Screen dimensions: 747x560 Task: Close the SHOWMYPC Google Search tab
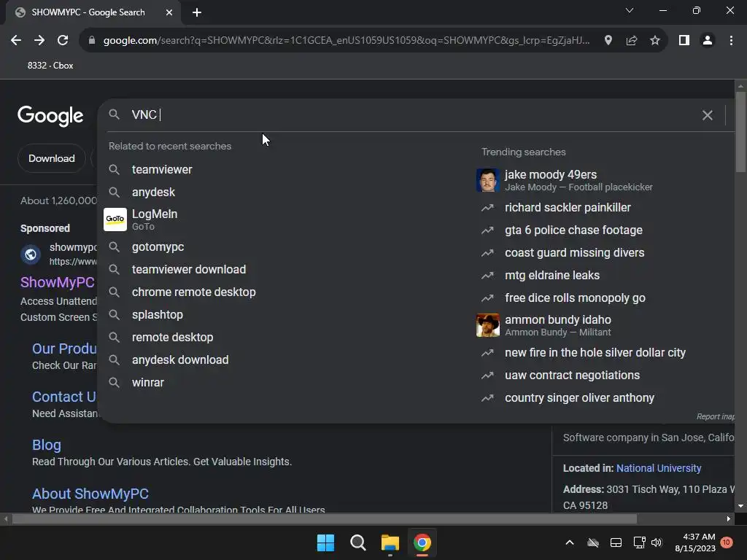point(169,12)
